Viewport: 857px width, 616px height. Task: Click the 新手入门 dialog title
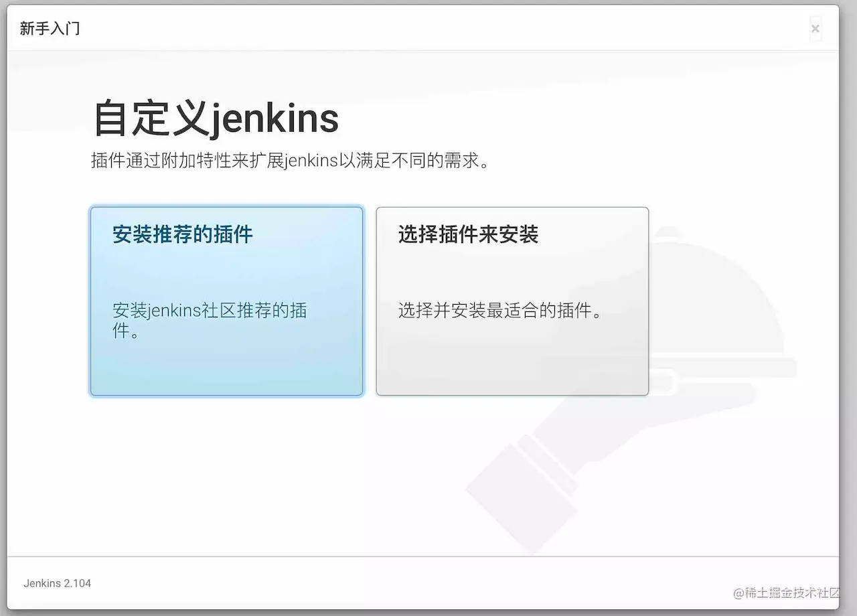pyautogui.click(x=50, y=29)
